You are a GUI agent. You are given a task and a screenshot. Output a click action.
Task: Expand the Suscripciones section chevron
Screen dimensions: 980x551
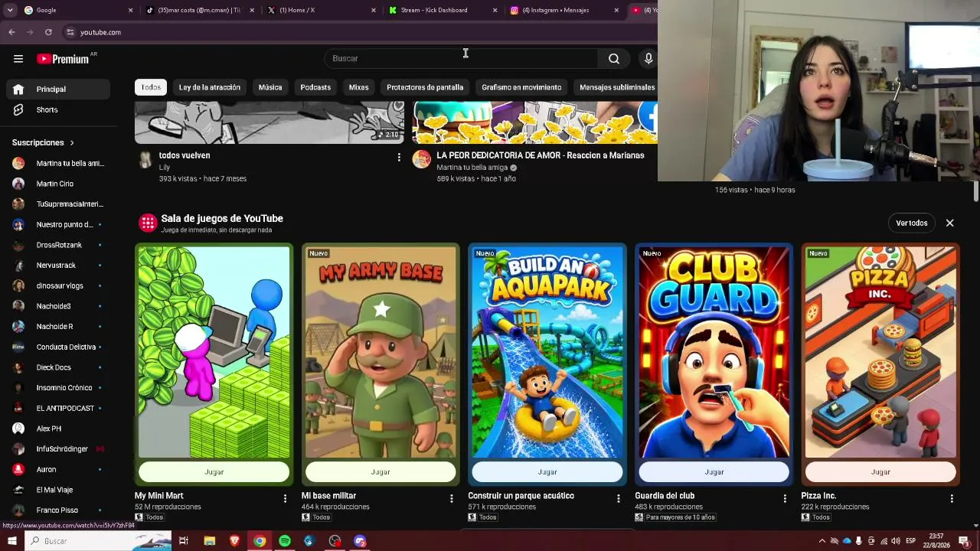[x=72, y=143]
